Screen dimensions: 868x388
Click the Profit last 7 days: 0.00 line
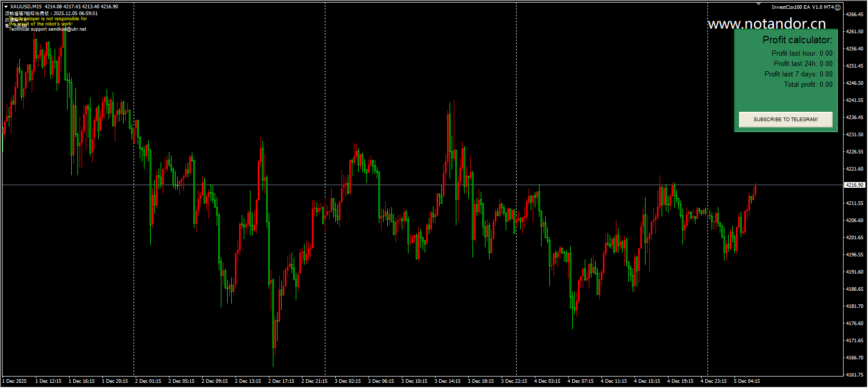pos(798,74)
